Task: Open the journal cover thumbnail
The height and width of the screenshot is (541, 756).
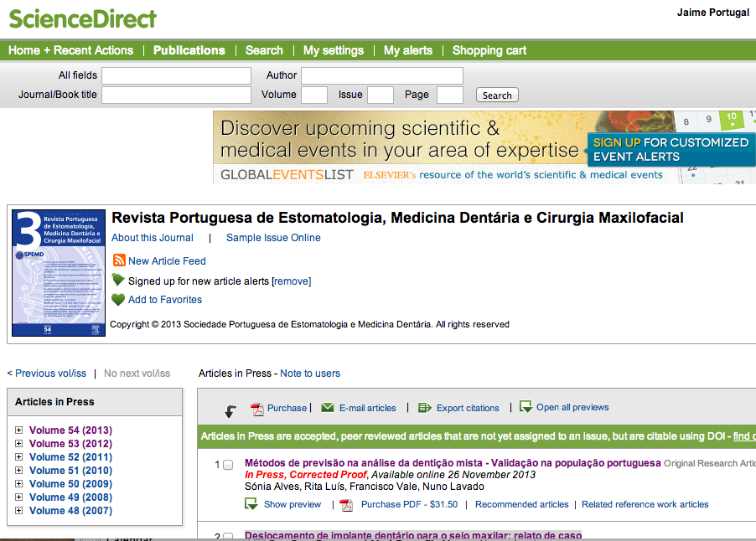Action: [x=59, y=273]
